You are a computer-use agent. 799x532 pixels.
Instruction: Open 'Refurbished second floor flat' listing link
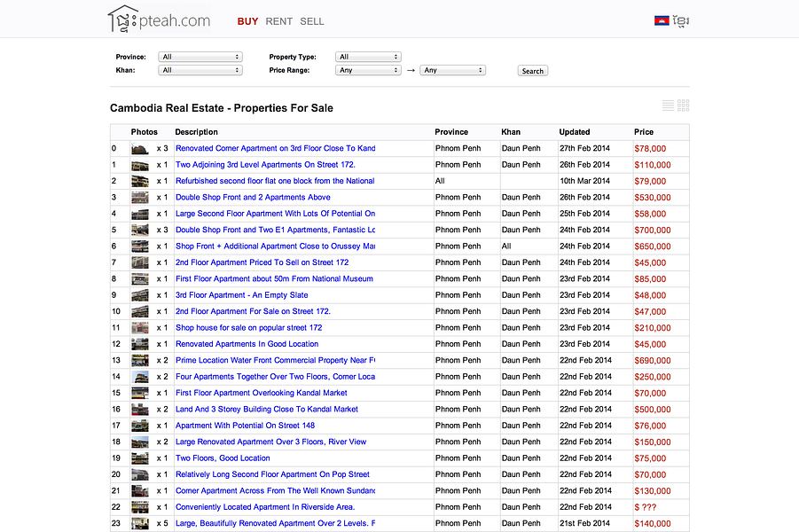tap(275, 181)
